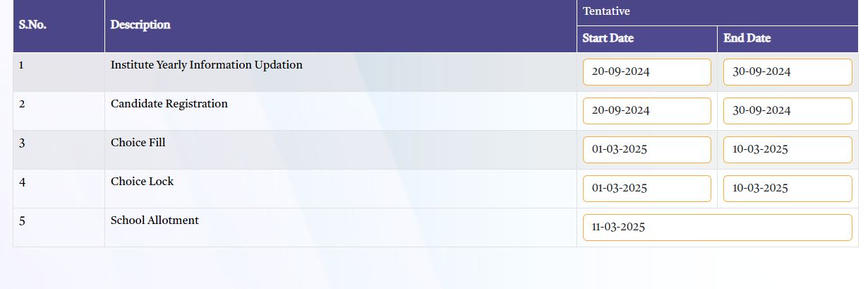Click serial number 5 in the table

[x=22, y=221]
